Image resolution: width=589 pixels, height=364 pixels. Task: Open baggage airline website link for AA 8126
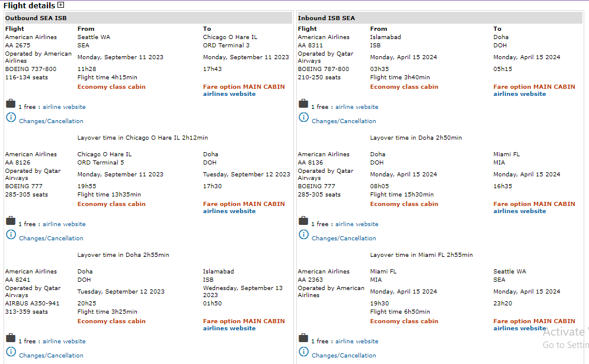[x=64, y=224]
